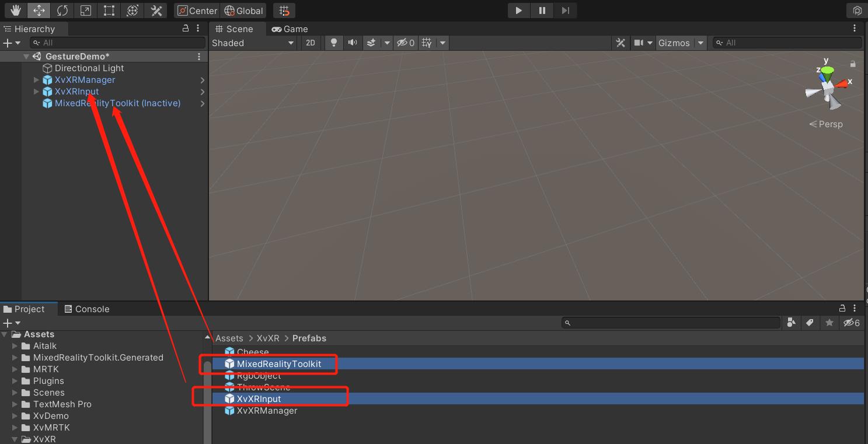Screen dimensions: 868x444
Task: Toggle 2D view mode
Action: [311, 43]
